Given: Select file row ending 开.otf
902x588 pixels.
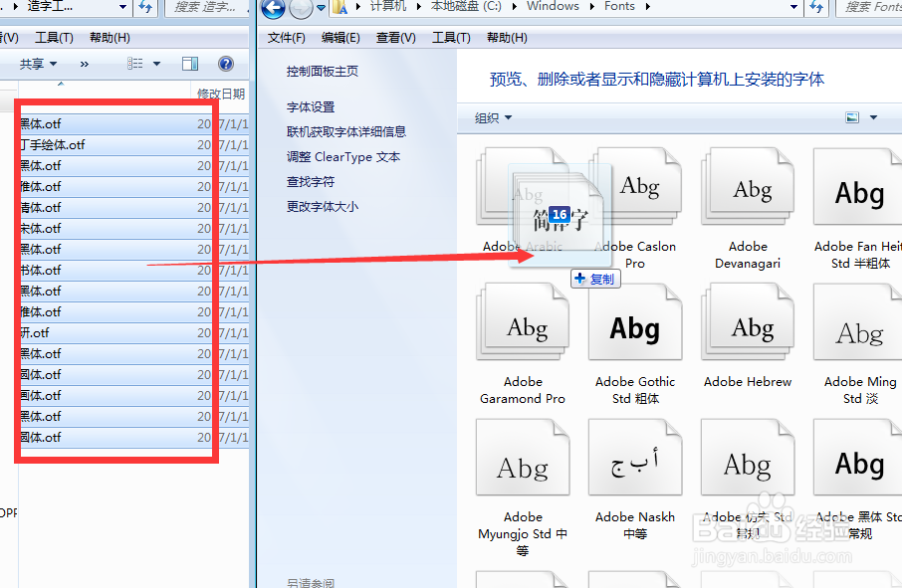Looking at the screenshot, I should coord(133,332).
